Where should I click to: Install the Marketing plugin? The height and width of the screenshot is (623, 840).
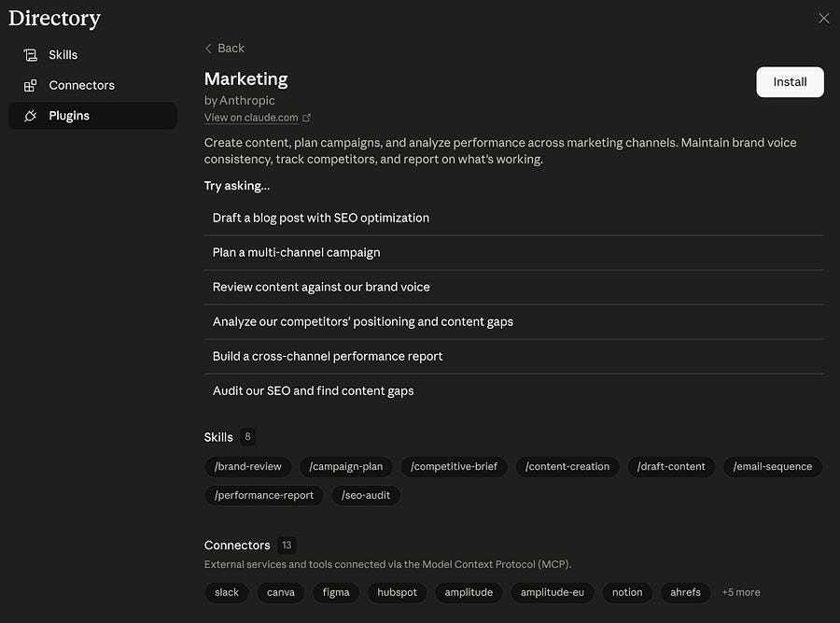pos(790,82)
